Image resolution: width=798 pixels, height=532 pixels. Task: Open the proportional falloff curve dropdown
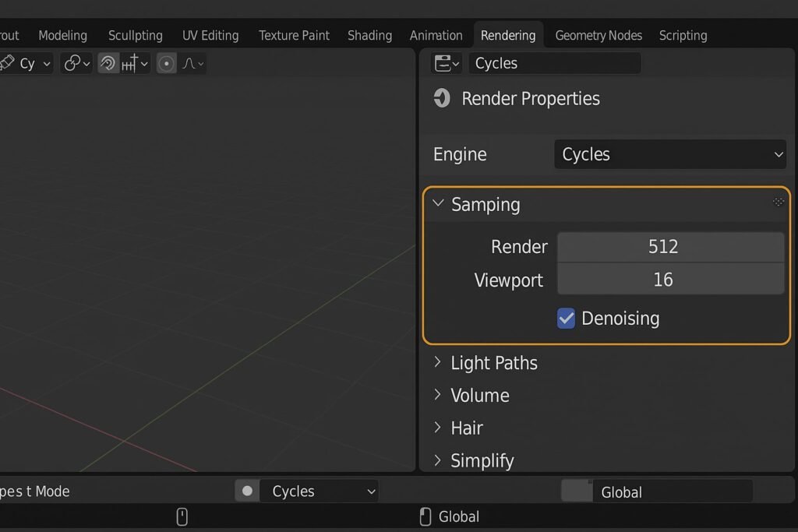click(192, 64)
